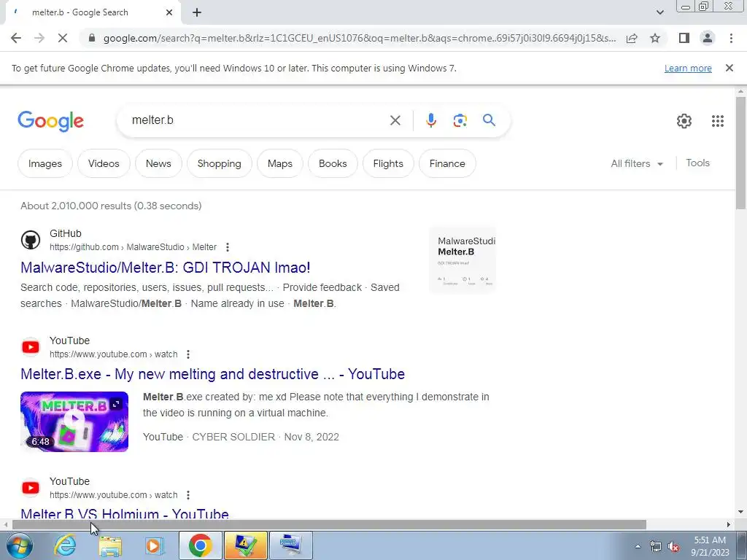This screenshot has width=747, height=560.
Task: Open options for Melter.B VS Holmium result
Action: [188, 495]
